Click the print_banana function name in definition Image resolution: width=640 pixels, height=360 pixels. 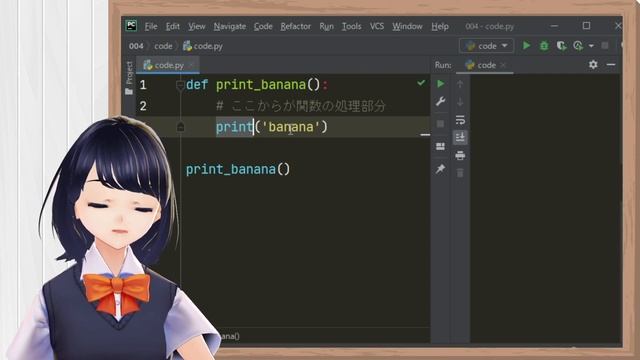point(261,85)
